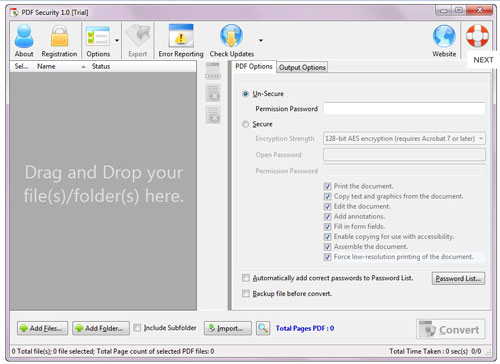Click the top file list side icon
Viewport: 500px width, 364px height.
point(213,71)
